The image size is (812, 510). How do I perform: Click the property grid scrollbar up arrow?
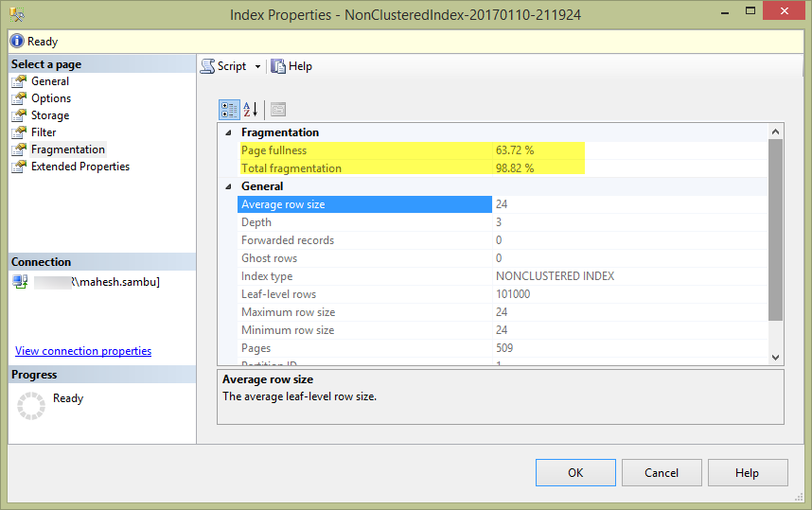[x=775, y=132]
